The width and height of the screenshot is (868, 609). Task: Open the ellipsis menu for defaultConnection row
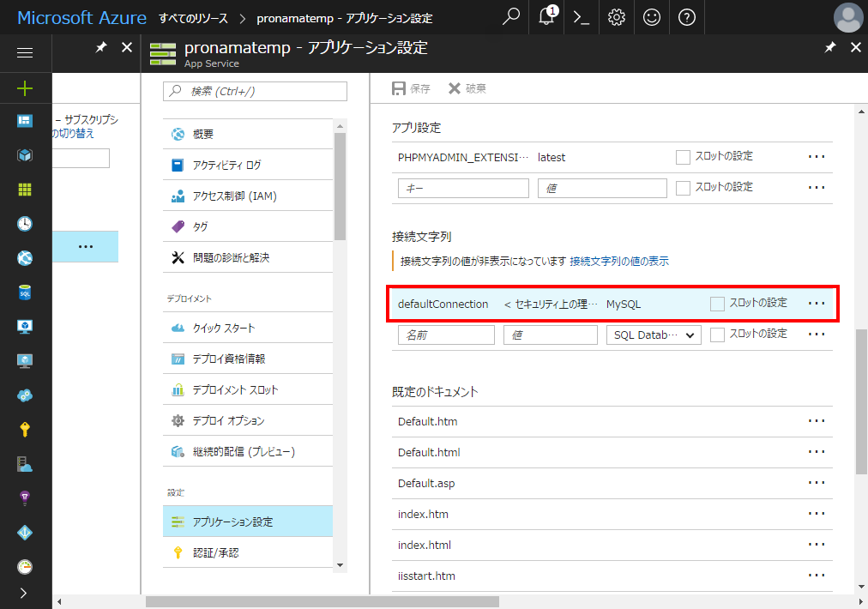817,304
